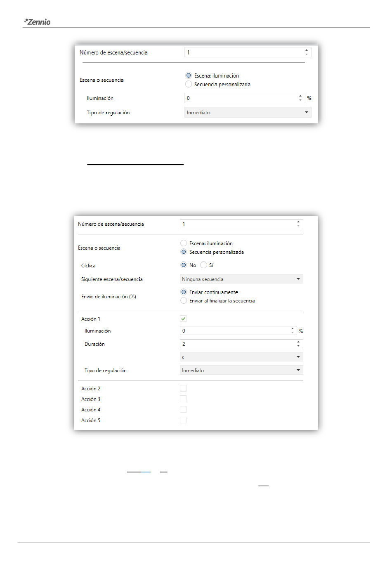Click spinner arrows of upper Iluminación field
The image size is (392, 569).
pyautogui.click(x=300, y=98)
